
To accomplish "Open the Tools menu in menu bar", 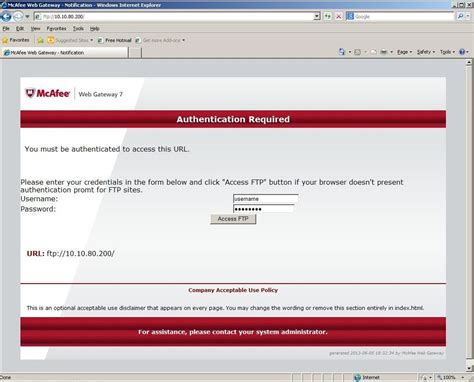I will coord(78,29).
